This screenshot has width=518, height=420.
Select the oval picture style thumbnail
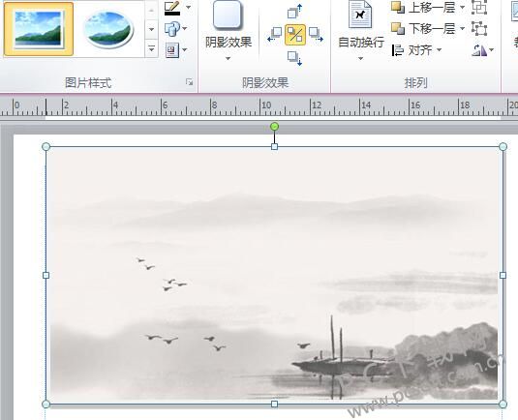point(109,30)
